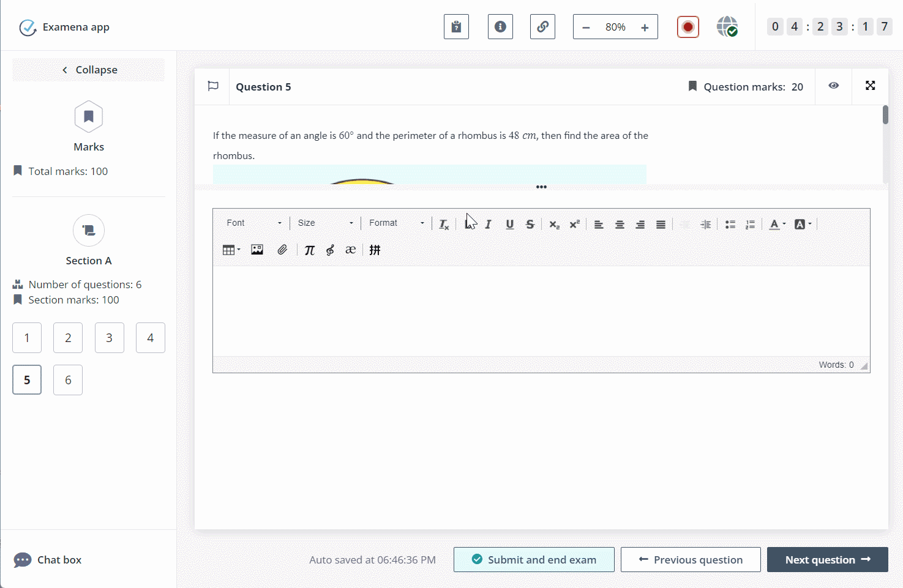Go to question 6 in Section A
This screenshot has height=588, width=903.
pos(68,380)
